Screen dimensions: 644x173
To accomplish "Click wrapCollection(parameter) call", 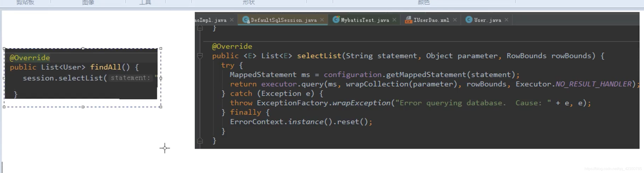I will point(402,84).
